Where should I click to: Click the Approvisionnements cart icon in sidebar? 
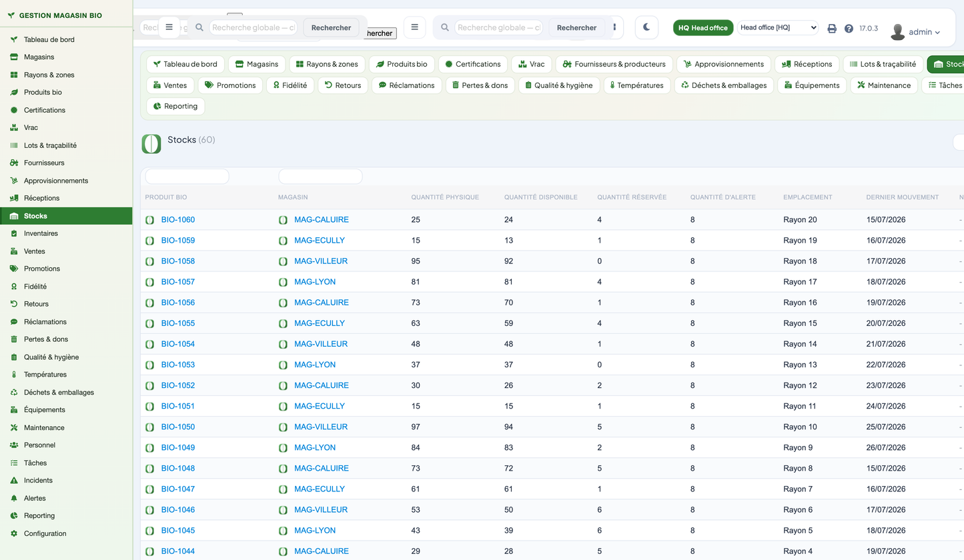click(x=14, y=181)
